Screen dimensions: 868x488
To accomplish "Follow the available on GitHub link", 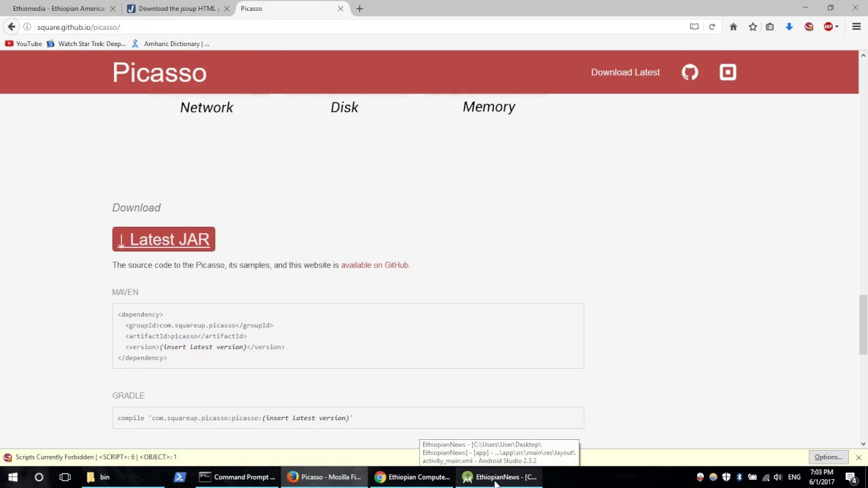I will [x=374, y=265].
